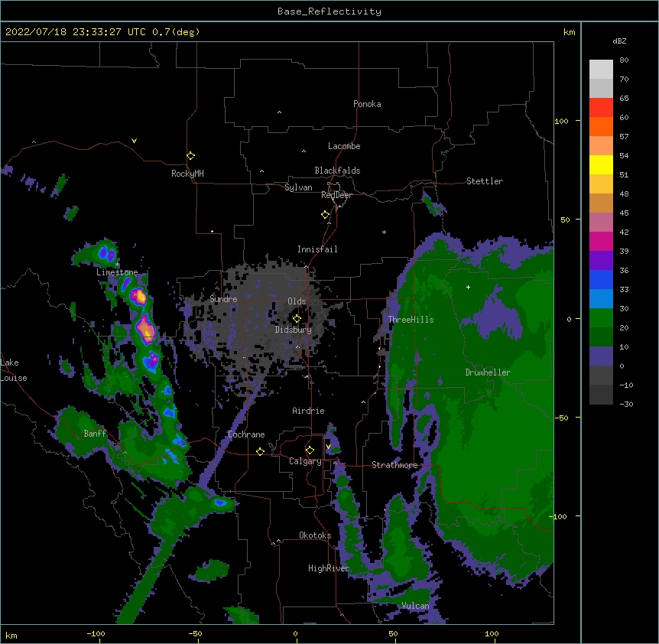Image resolution: width=659 pixels, height=644 pixels.
Task: Click the Airdrie label
Action: coord(308,411)
